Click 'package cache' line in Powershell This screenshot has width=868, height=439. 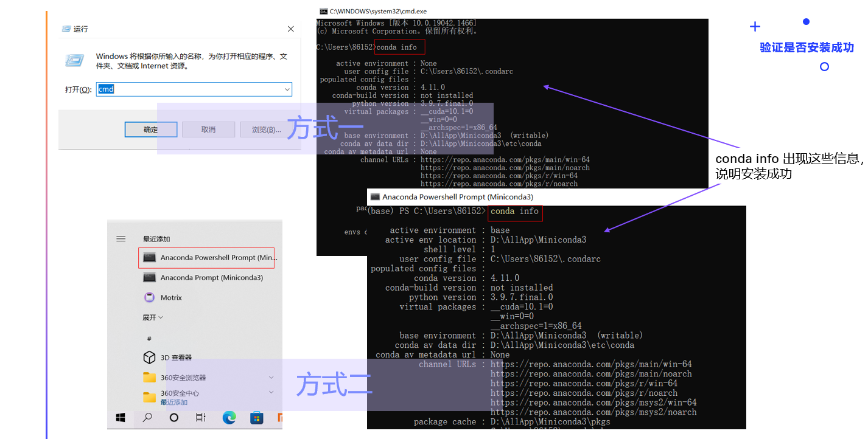click(512, 421)
